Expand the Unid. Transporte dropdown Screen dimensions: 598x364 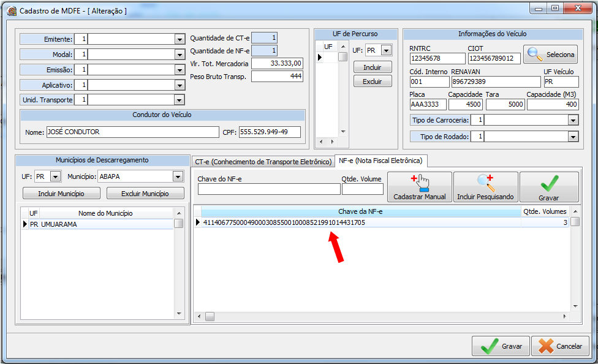(180, 100)
